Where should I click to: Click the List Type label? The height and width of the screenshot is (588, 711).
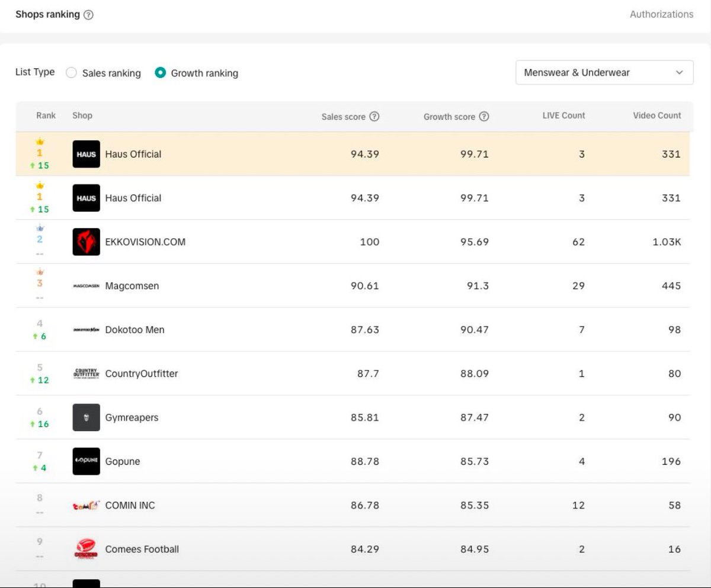[35, 72]
